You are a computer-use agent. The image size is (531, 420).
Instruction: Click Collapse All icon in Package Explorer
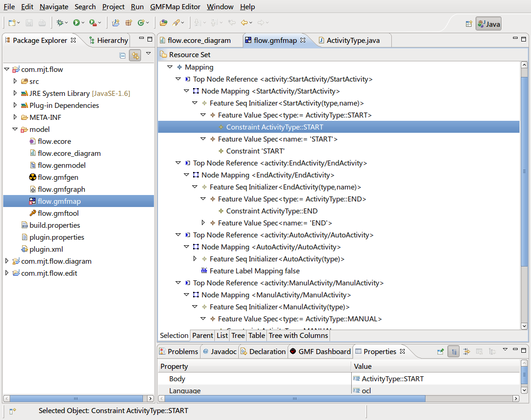coord(122,55)
